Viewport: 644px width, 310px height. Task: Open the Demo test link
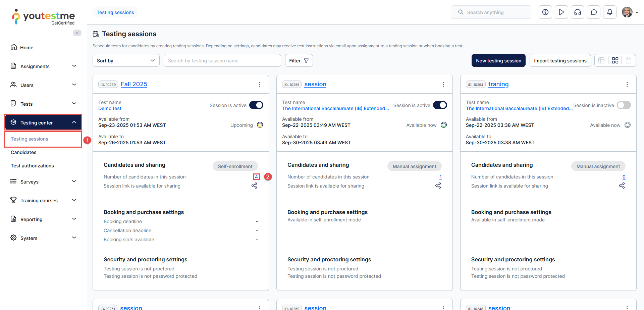click(x=110, y=109)
